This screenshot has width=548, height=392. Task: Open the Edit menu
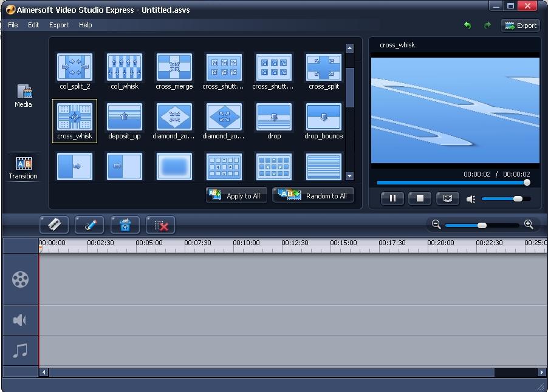click(x=33, y=25)
